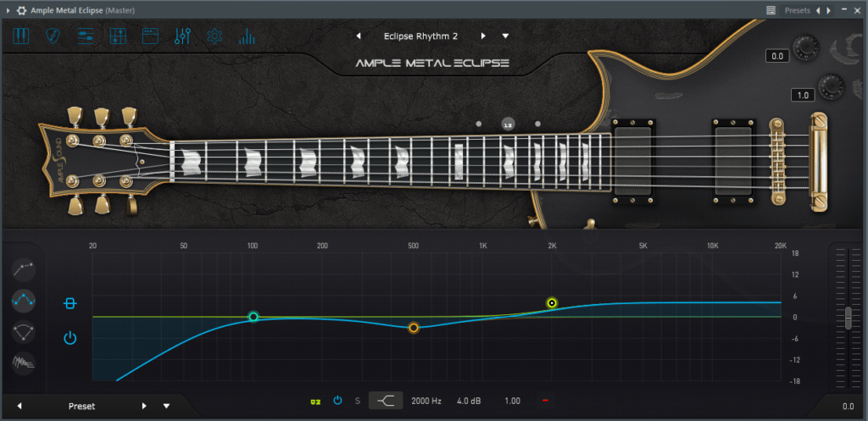Go to next instrument preset, right of Eclipse Rhythm 2
Screen dimensions: 868x421
click(x=483, y=36)
